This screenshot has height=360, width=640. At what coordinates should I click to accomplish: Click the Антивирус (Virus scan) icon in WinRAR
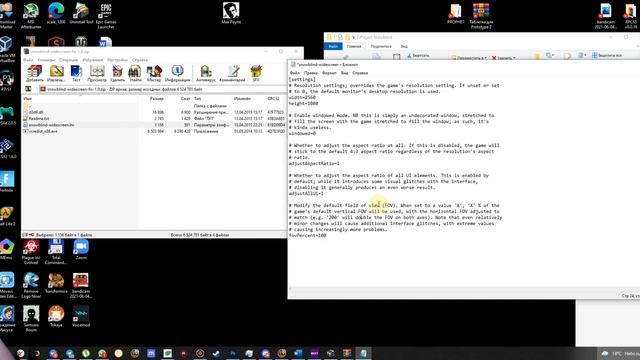pos(206,73)
